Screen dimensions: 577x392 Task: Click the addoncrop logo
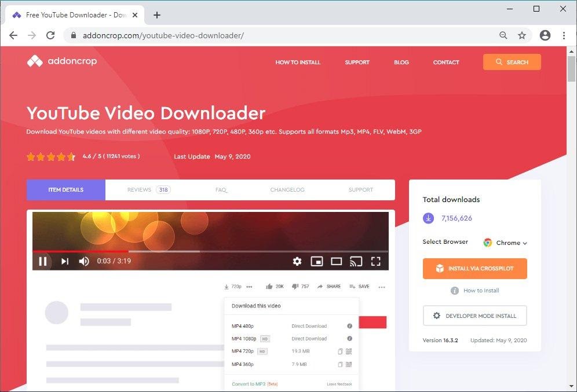(x=62, y=61)
